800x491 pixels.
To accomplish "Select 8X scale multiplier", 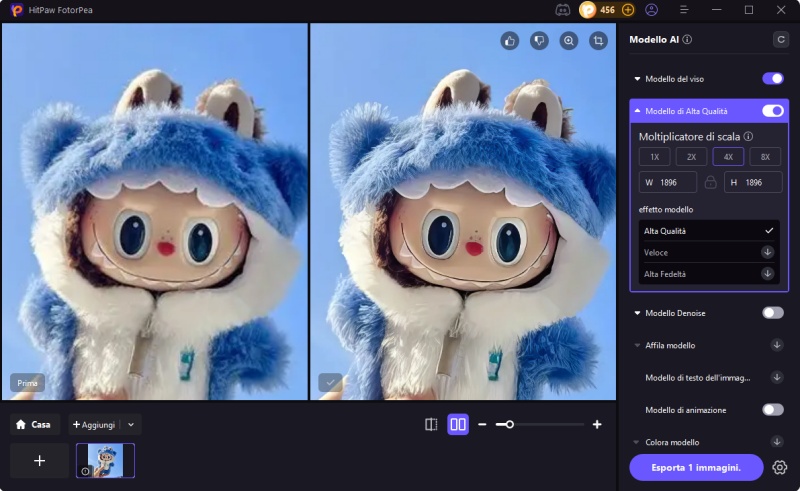I will point(765,157).
